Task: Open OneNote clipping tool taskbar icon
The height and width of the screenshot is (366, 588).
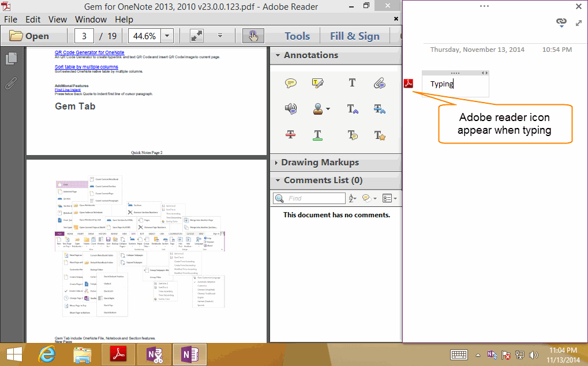Action: pyautogui.click(x=153, y=354)
